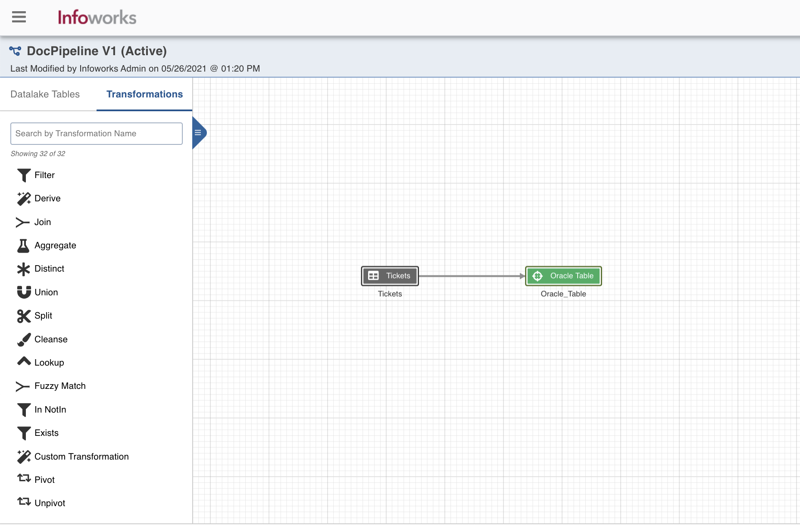Screen dimensions: 800x532
Task: Select the Custom Transformation wand icon
Action: click(x=24, y=457)
